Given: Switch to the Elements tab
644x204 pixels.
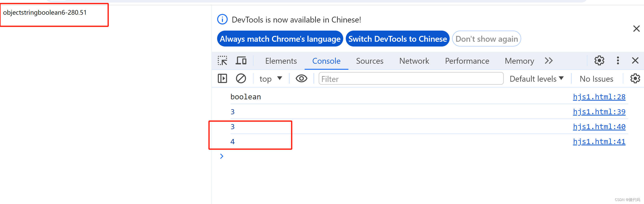Looking at the screenshot, I should click(281, 61).
